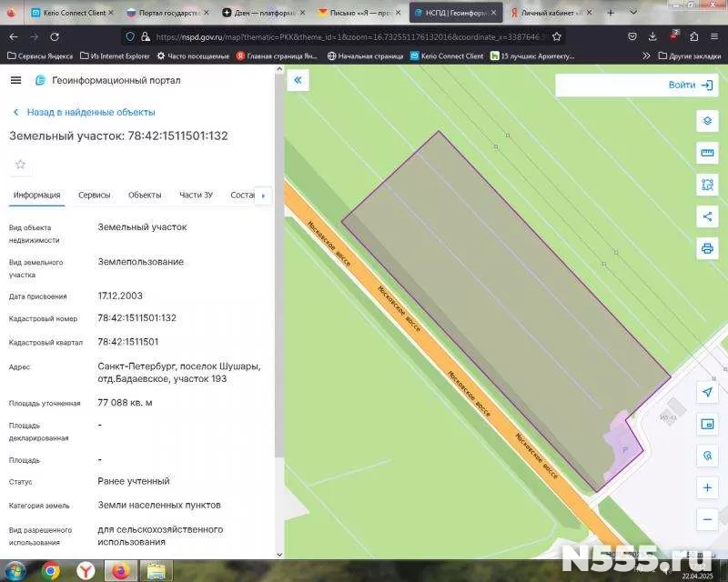The image size is (728, 582).
Task: Click the browser address bar
Action: (x=346, y=36)
